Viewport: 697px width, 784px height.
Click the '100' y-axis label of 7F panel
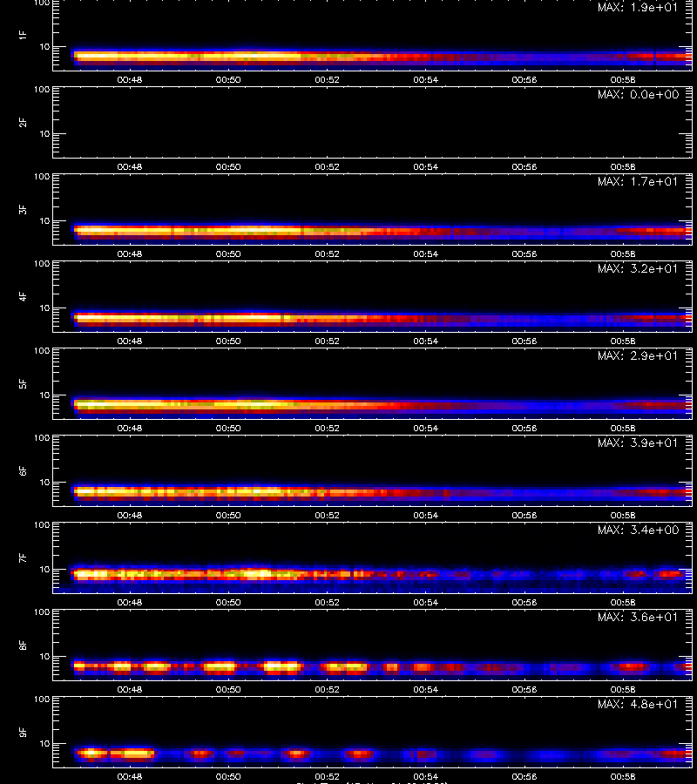click(x=42, y=525)
